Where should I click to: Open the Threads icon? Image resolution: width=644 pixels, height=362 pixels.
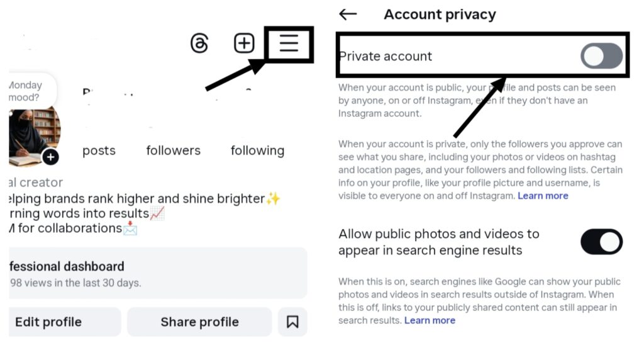199,43
